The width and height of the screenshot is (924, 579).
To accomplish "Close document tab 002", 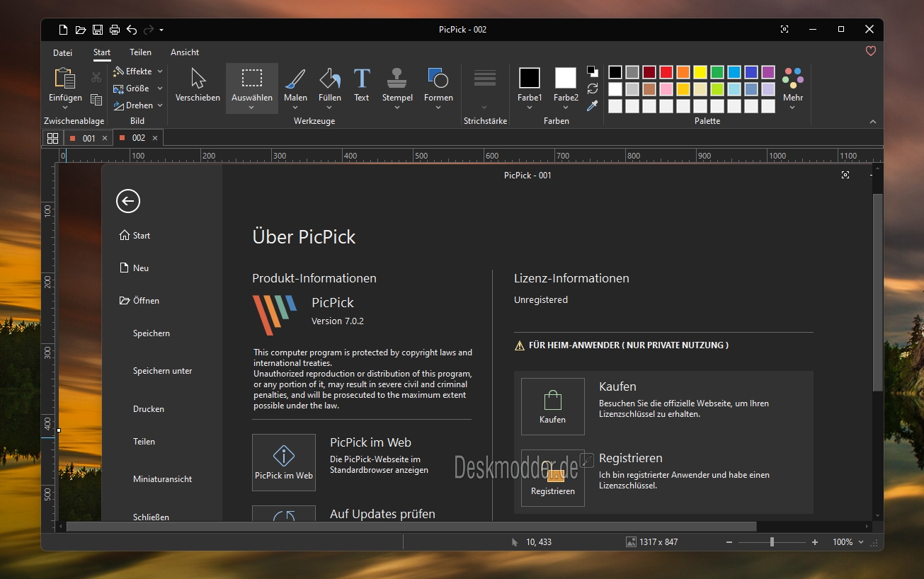I will coord(155,138).
